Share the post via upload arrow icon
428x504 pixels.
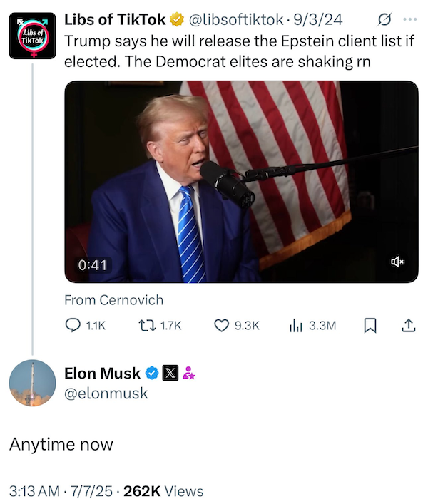409,325
